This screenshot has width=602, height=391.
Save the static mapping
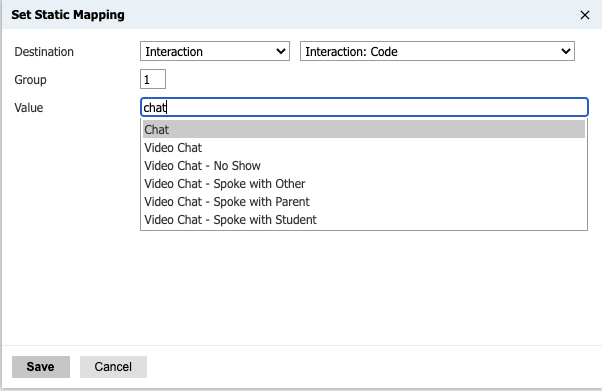click(x=41, y=367)
